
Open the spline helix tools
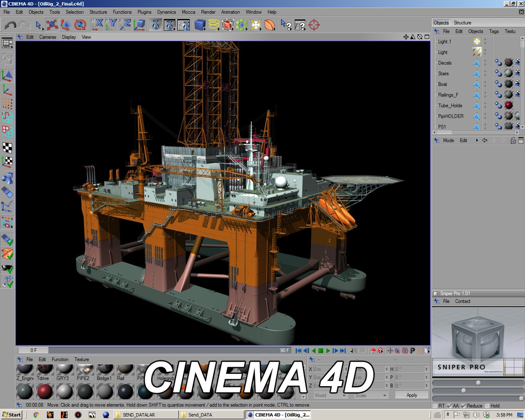coord(214,25)
